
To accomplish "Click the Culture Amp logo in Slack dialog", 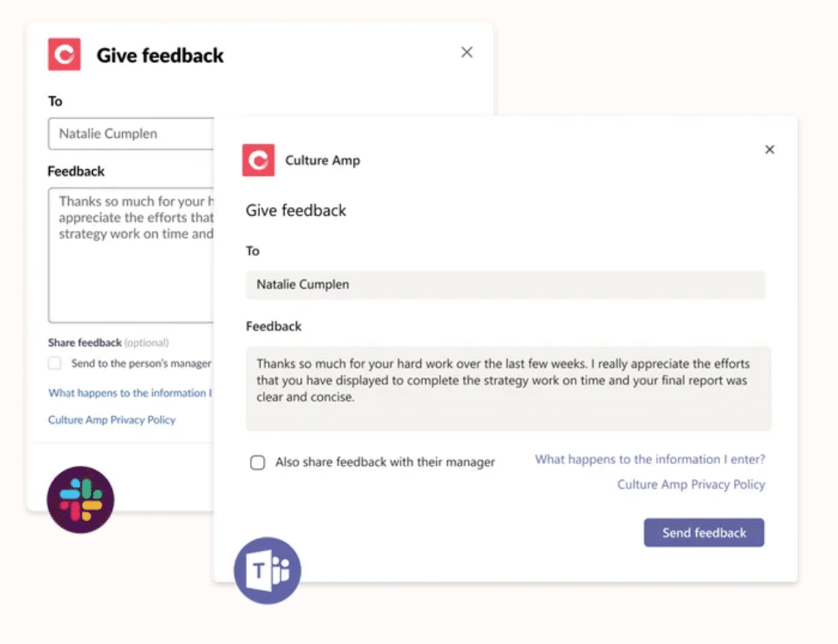I will [64, 54].
